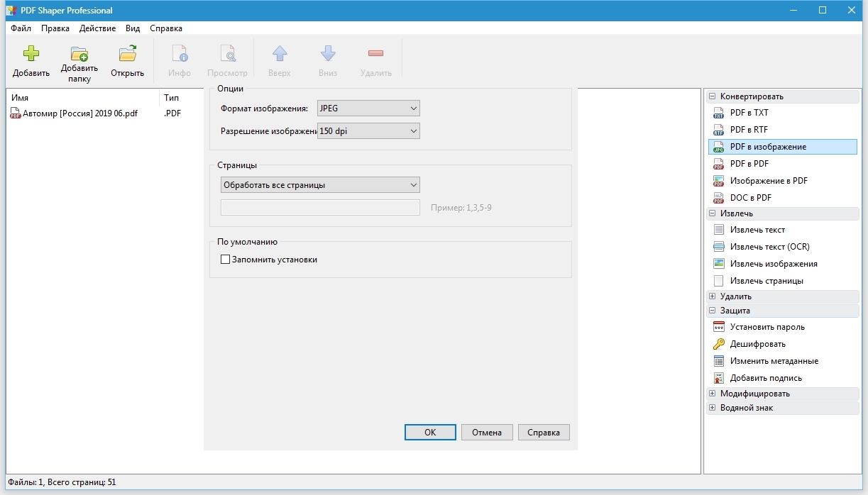Select PDF в RTF conversion icon
This screenshot has height=495, width=868.
pyautogui.click(x=718, y=130)
